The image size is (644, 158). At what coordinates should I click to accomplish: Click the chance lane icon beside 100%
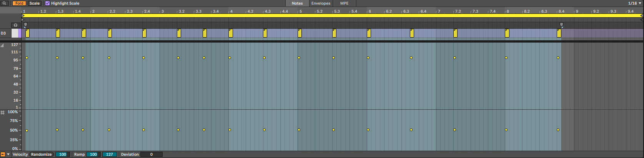tap(2, 112)
